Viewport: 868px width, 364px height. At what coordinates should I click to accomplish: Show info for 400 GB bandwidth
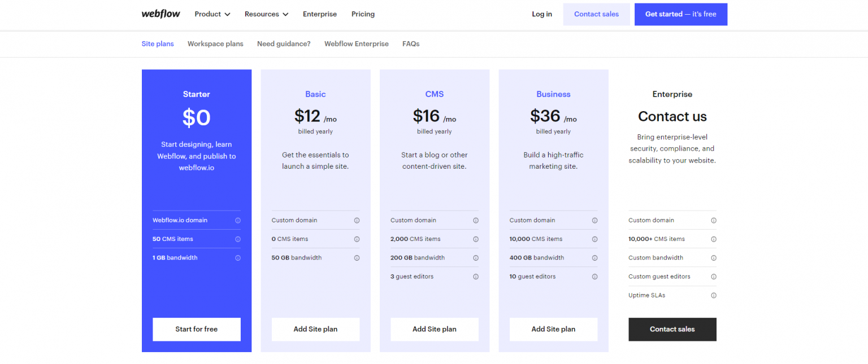[x=594, y=258]
